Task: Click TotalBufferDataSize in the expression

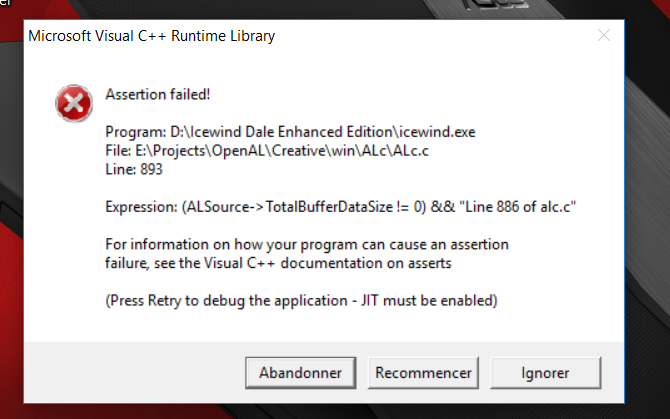Action: 329,207
